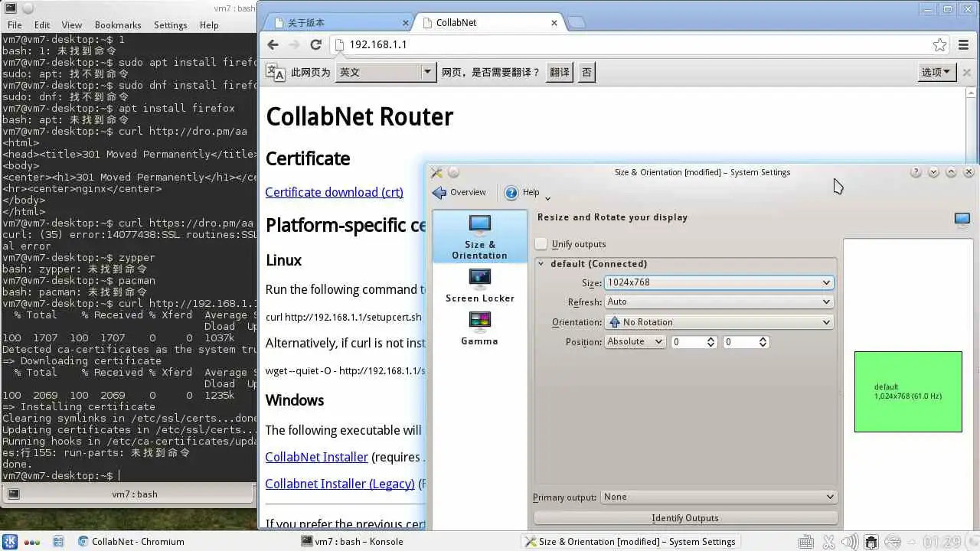Click Size & Orientation taskbar entry

click(629, 542)
